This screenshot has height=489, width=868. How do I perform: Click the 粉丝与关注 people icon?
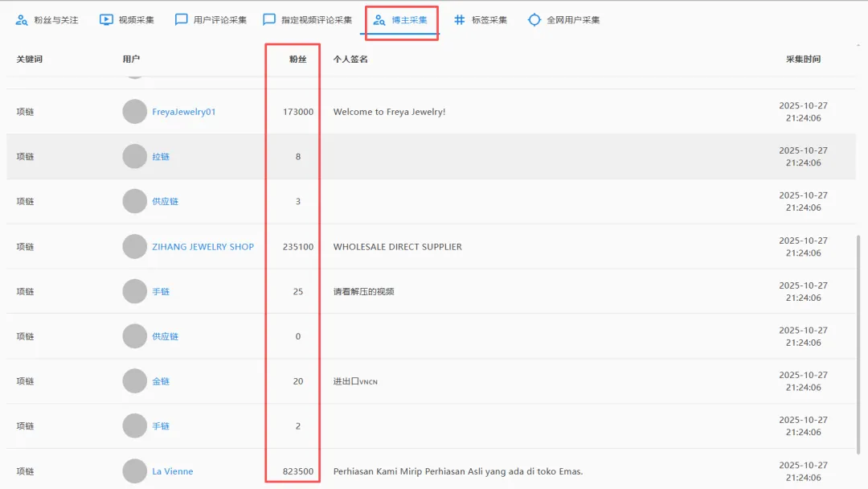(22, 19)
